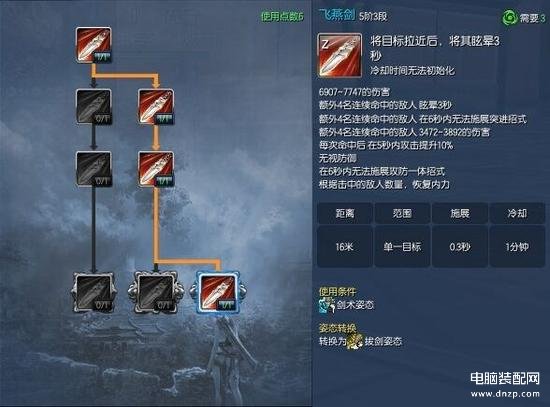
Task: Select the highlighted blue-framed final skill node
Action: (x=217, y=293)
